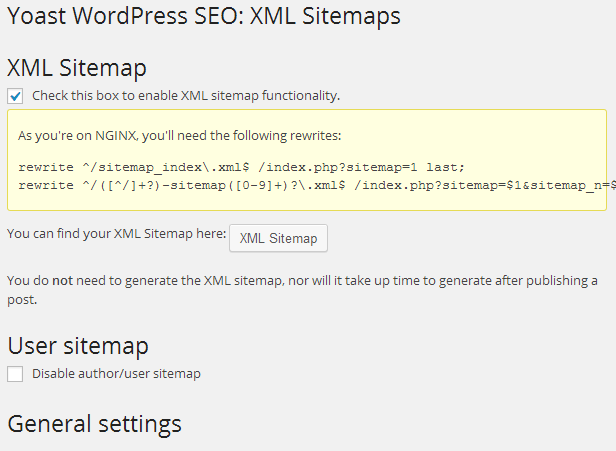Image resolution: width=616 pixels, height=451 pixels.
Task: Click 'last;' at the end of first rewrite
Action: pos(446,167)
